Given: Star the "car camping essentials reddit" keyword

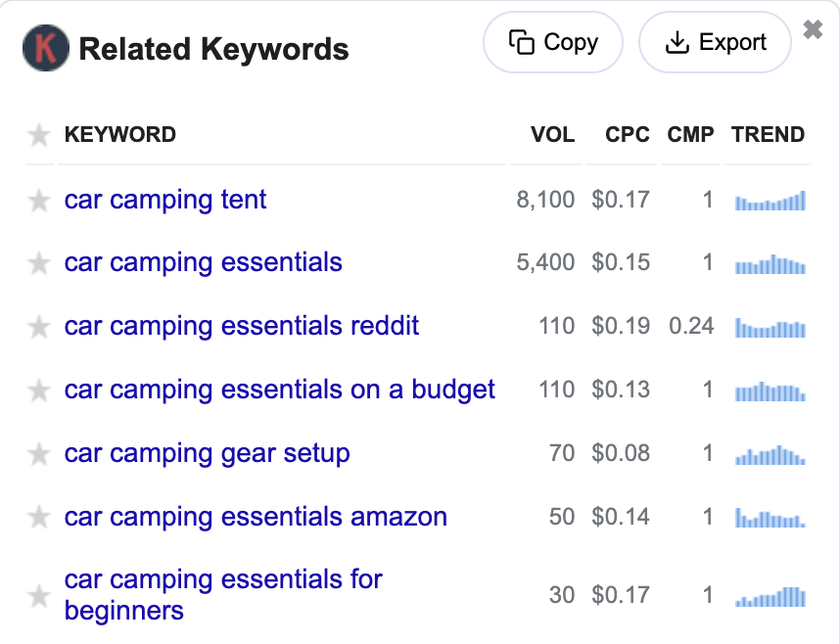Looking at the screenshot, I should click(x=39, y=327).
